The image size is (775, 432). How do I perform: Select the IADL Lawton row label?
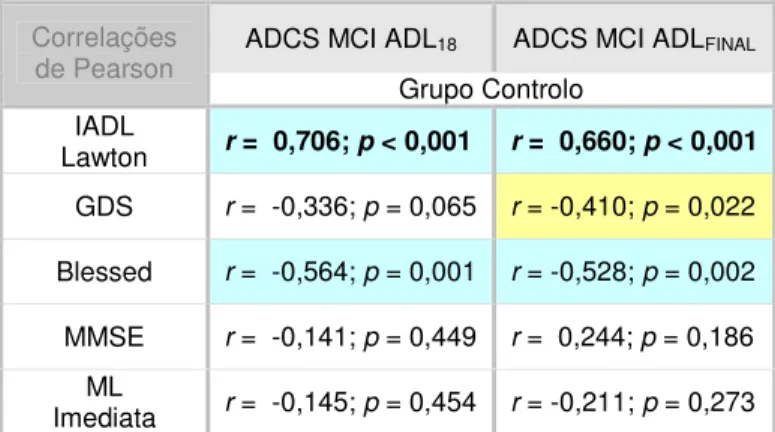(x=104, y=141)
